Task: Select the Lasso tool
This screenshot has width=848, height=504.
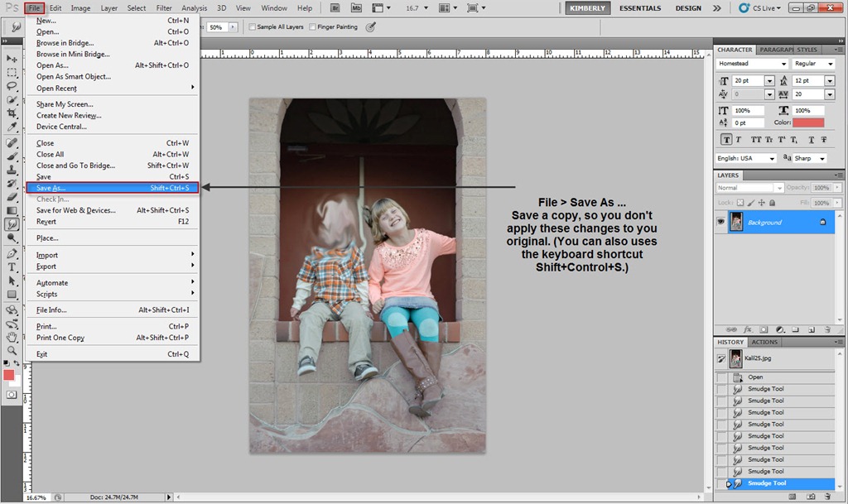Action: point(12,86)
